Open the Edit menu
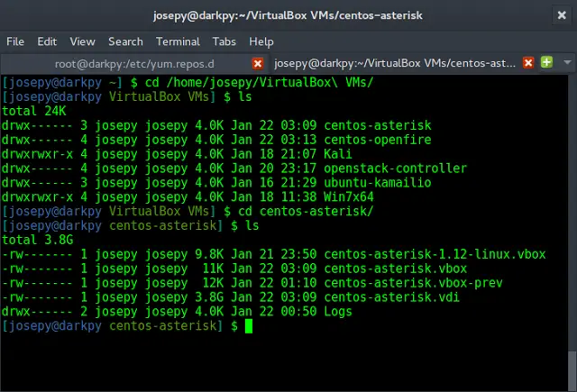Viewport: 577px width, 392px height. click(47, 41)
